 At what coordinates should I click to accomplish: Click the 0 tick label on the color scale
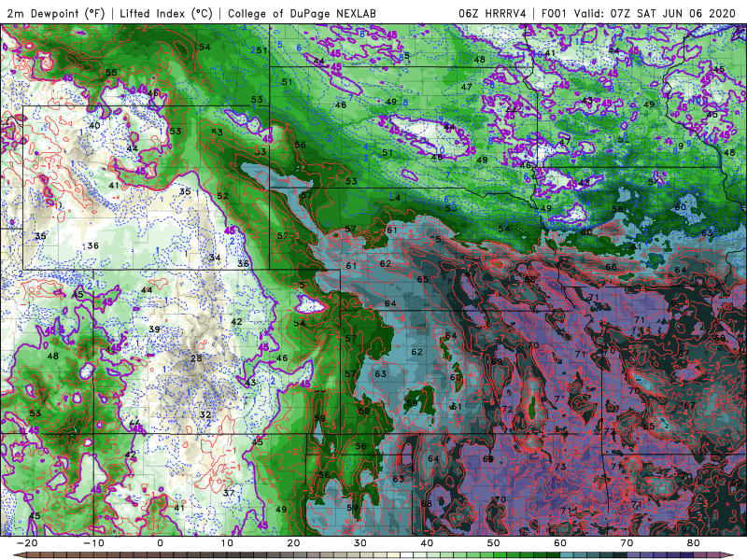160,543
